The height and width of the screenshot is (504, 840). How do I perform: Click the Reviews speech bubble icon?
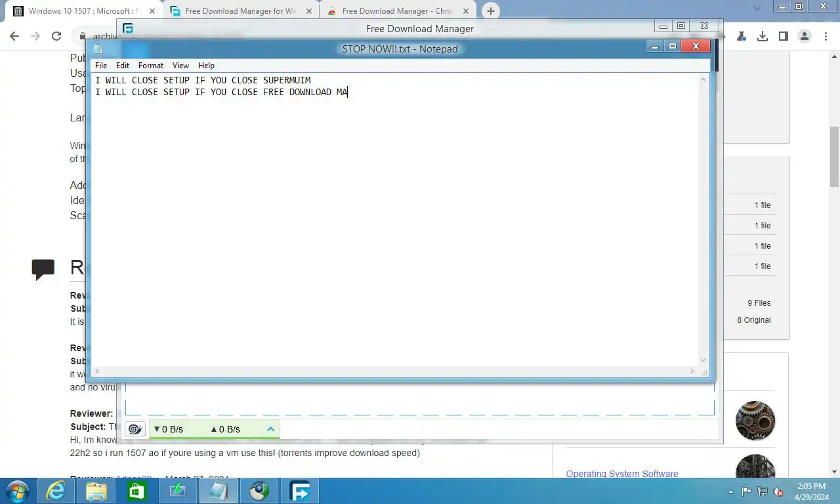point(43,269)
